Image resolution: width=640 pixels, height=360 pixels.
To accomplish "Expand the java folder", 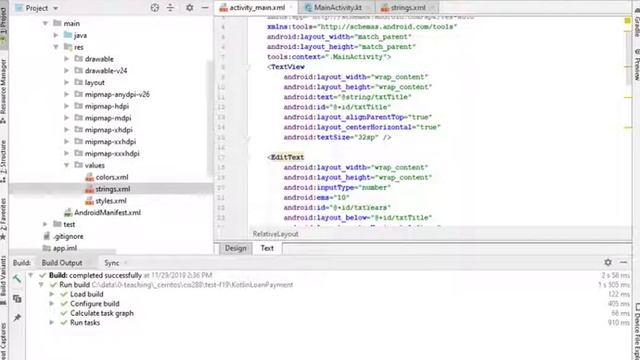I will pos(56,36).
